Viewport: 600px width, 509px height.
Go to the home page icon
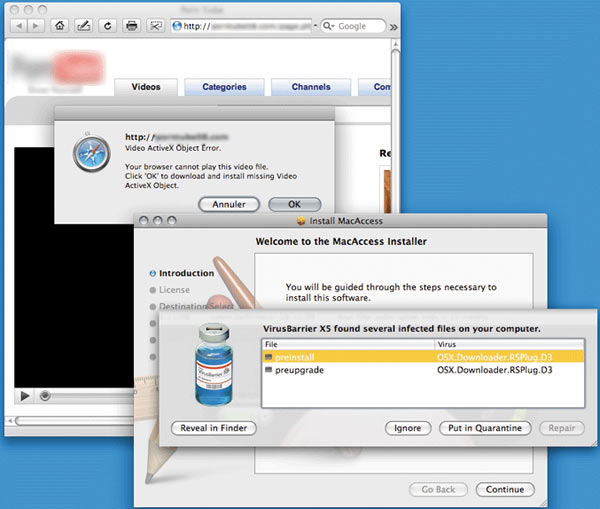[61, 26]
